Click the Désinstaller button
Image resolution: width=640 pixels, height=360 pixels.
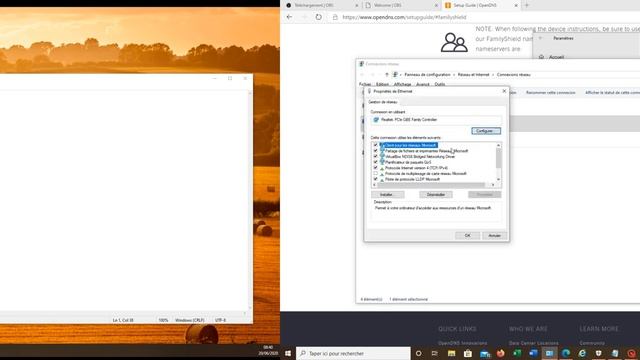(x=436, y=195)
